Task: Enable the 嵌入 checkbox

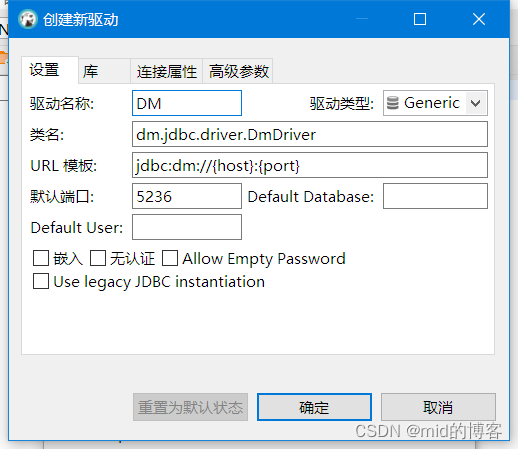Action: point(41,258)
